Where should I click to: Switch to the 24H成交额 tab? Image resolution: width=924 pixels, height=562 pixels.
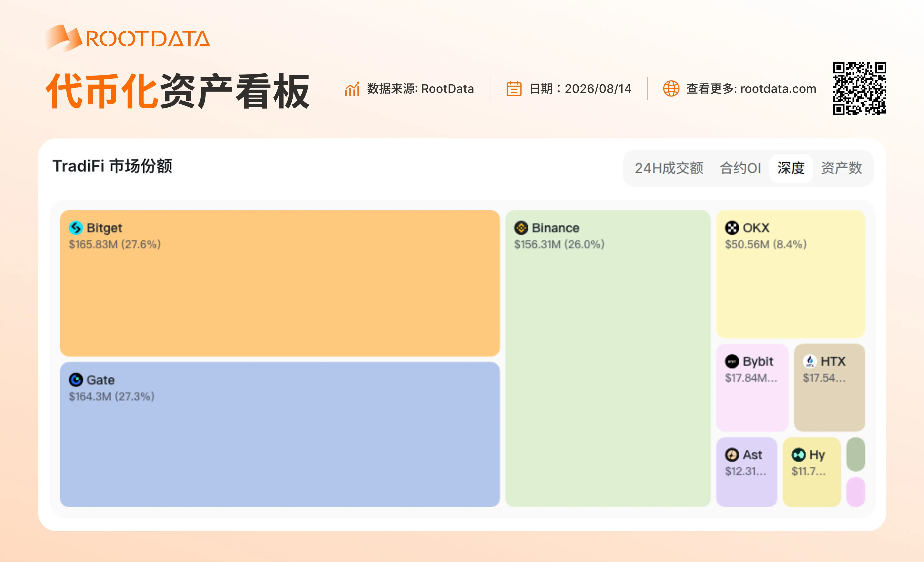pyautogui.click(x=669, y=168)
